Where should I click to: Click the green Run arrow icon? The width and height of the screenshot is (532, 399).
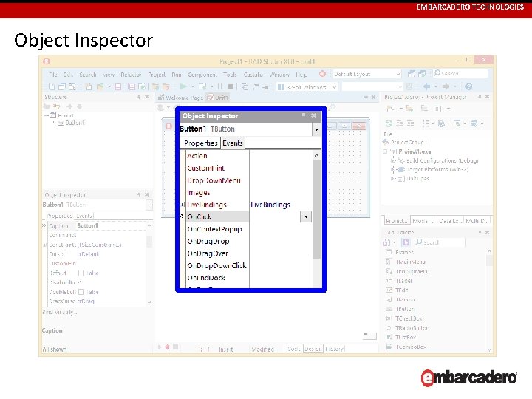click(183, 86)
